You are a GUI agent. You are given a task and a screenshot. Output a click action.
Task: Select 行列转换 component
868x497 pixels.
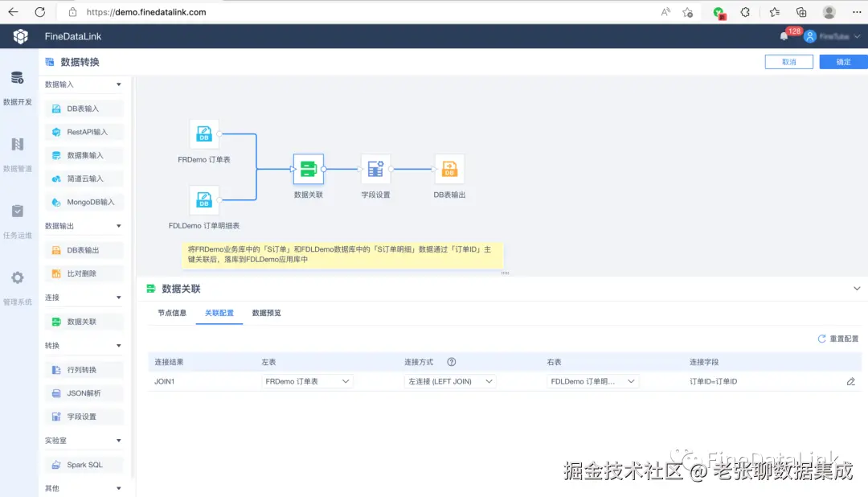[84, 370]
